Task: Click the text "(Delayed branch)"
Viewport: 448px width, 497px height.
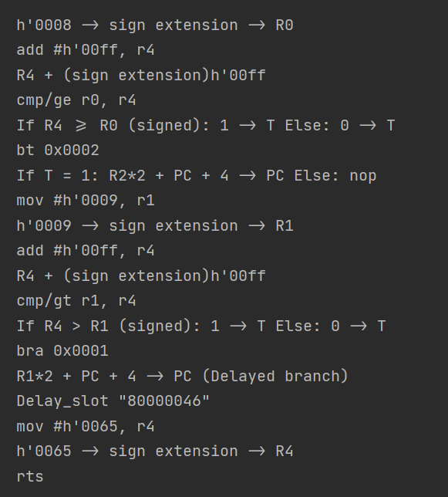Action: point(275,377)
